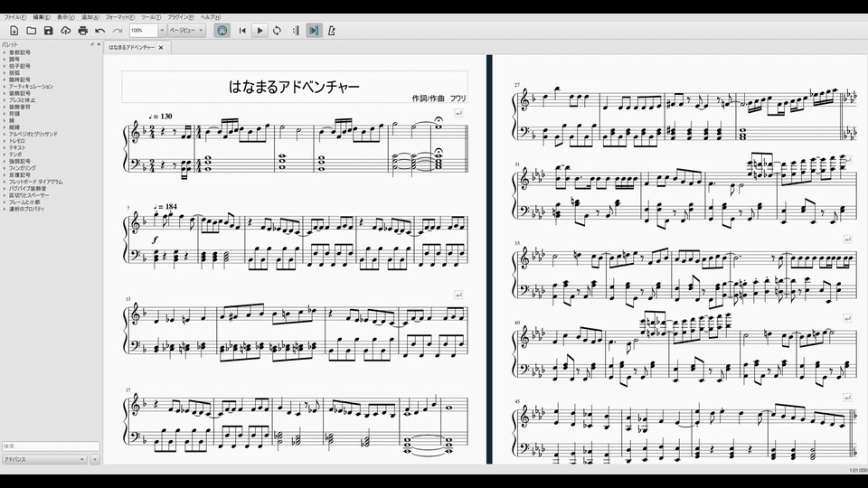Screen dimensions: 868x488
Task: Open the 編集 menu
Action: (42, 17)
